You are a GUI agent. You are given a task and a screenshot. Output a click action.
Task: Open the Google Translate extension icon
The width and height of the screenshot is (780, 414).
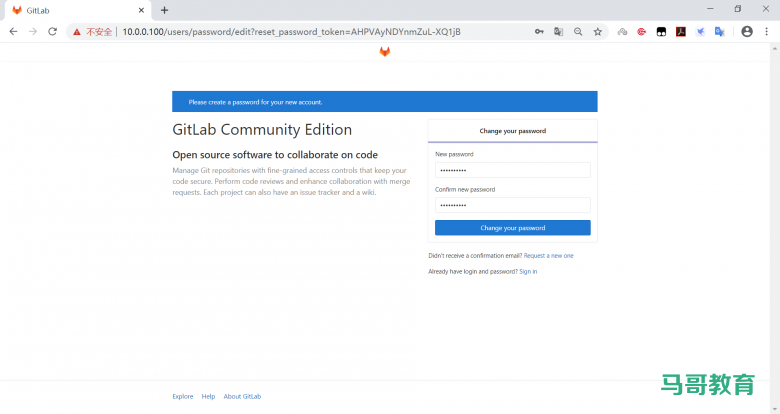click(719, 32)
